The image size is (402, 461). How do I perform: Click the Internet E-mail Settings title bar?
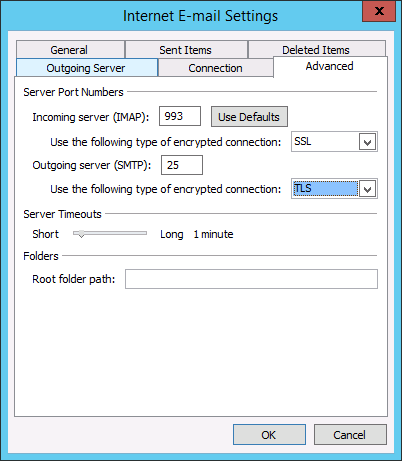tap(200, 16)
